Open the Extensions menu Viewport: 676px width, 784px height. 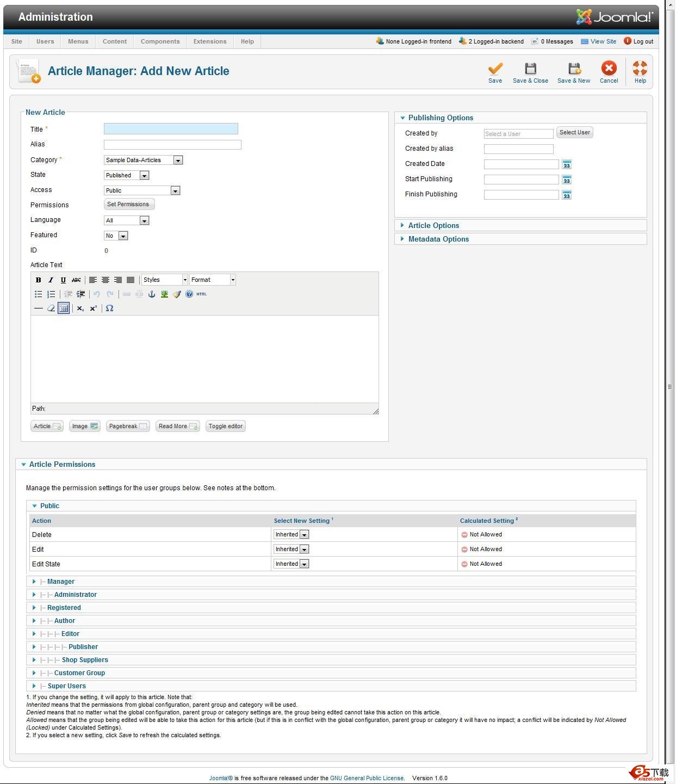pyautogui.click(x=209, y=41)
